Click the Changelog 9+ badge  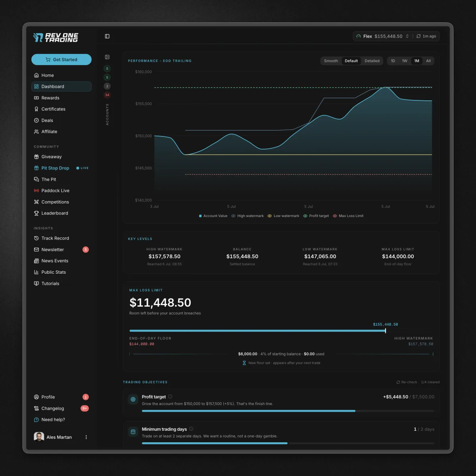click(x=85, y=409)
